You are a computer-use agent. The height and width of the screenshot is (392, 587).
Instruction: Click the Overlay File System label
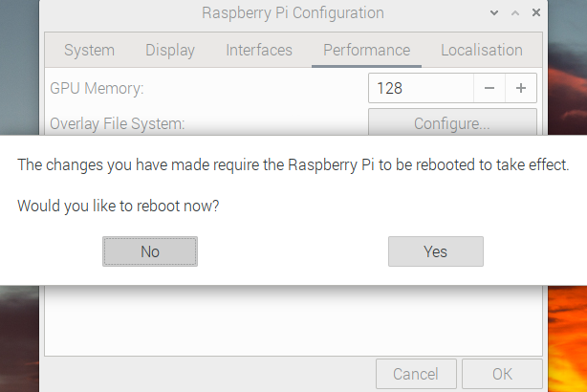coord(117,123)
